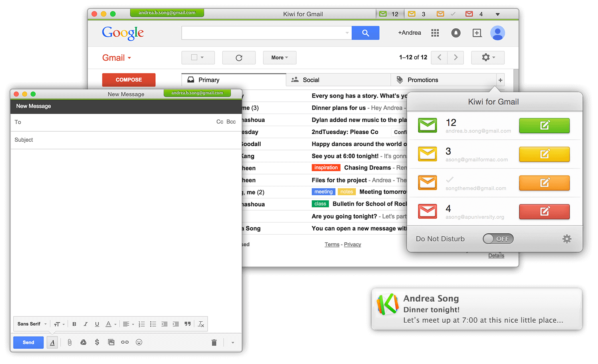Add a new inbox tab plus

point(500,80)
